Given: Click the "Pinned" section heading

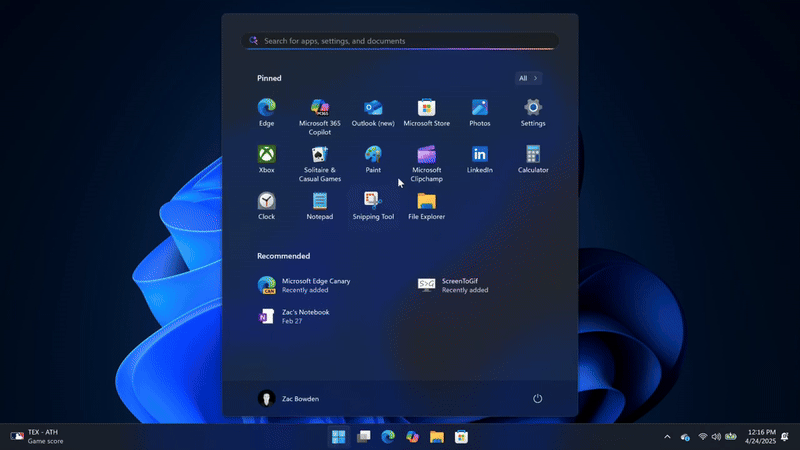Looking at the screenshot, I should click(x=269, y=78).
